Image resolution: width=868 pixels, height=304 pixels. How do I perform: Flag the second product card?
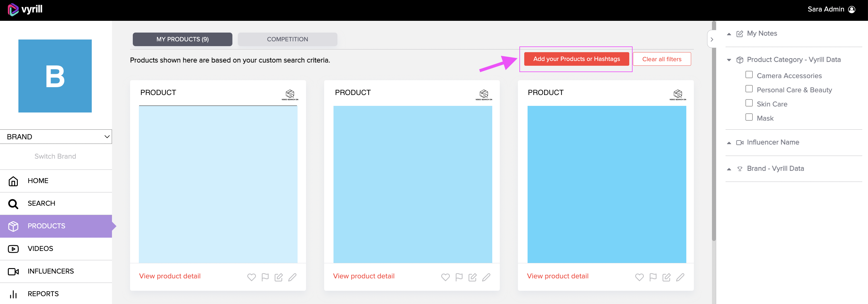pyautogui.click(x=459, y=277)
